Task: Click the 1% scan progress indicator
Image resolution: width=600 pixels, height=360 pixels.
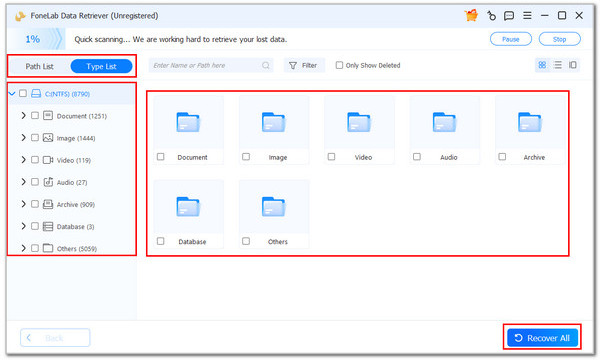Action: (x=36, y=39)
